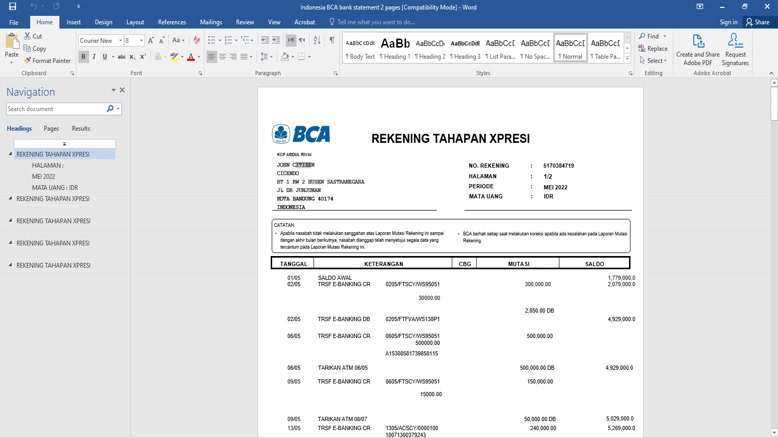
Task: Collapse the first REKENING TAHAPAN XPRESI heading
Action: [11, 155]
